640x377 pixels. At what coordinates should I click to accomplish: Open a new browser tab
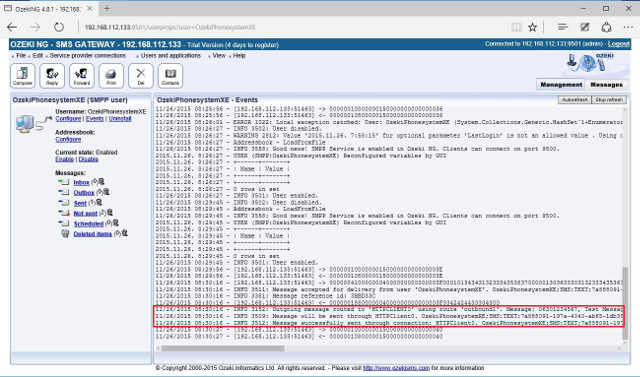(107, 9)
